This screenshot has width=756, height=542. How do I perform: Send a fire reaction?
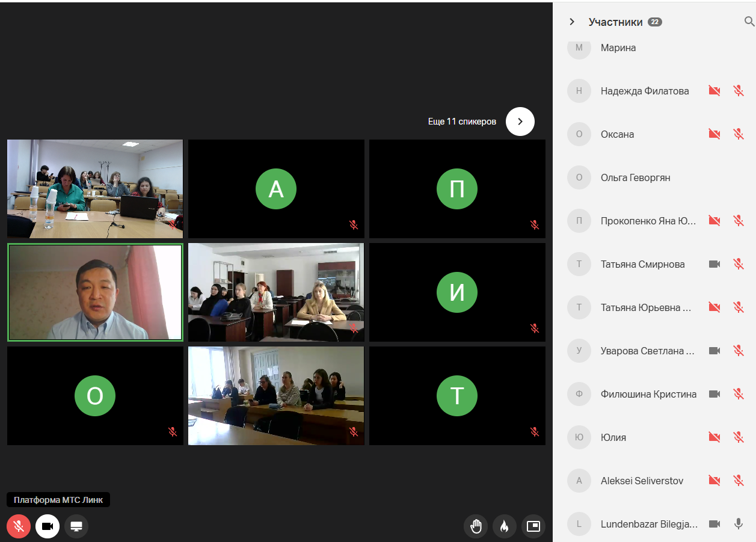point(505,526)
